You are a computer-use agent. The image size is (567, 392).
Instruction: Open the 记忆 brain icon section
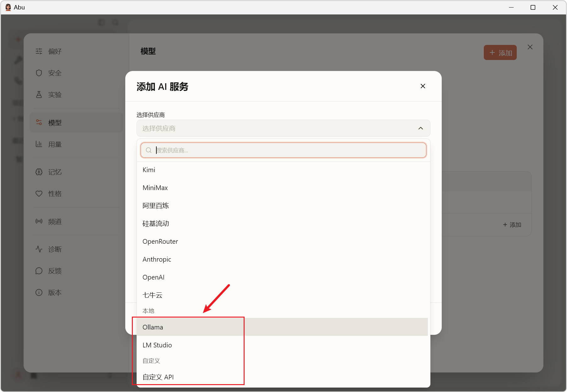click(x=39, y=172)
